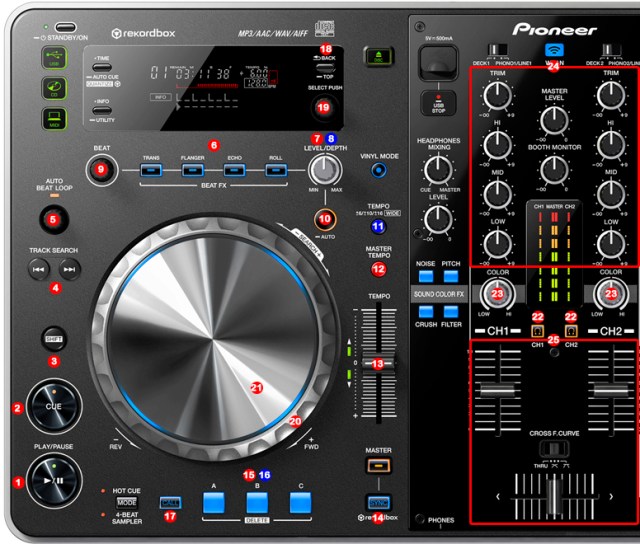The height and width of the screenshot is (544, 640).
Task: Click the CH1 COLOR effect knob
Action: click(498, 293)
